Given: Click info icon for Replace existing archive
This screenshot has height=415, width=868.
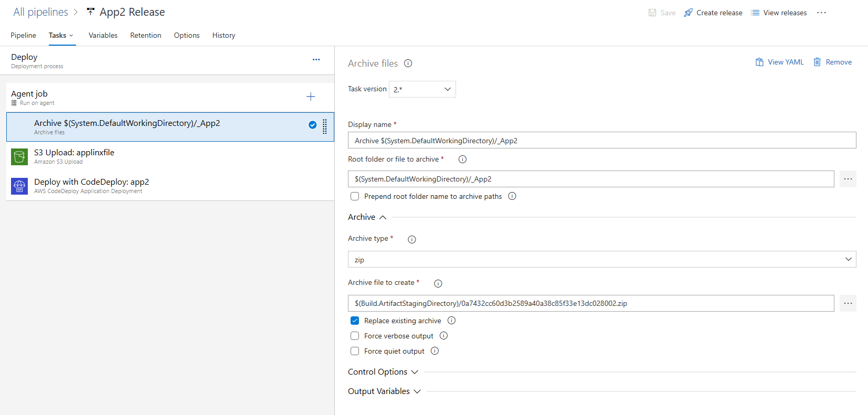Looking at the screenshot, I should point(451,321).
